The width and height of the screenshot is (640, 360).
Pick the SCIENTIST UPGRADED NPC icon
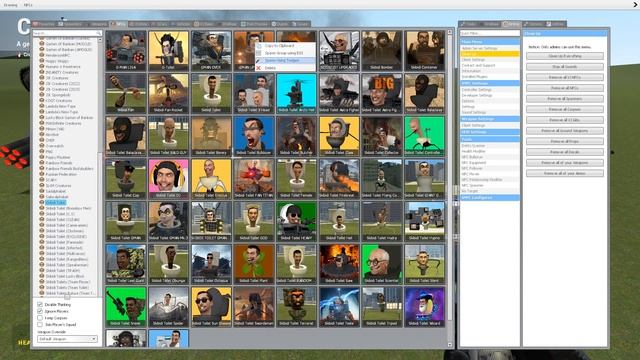click(339, 51)
